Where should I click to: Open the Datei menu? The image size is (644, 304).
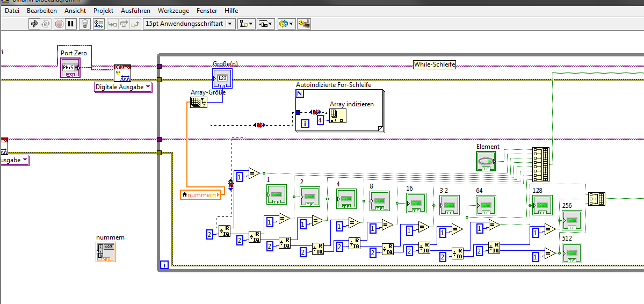pyautogui.click(x=12, y=10)
